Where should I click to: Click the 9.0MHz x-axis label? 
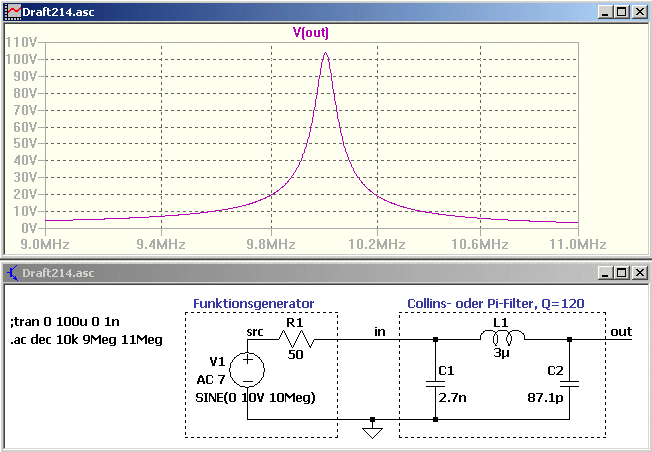click(45, 244)
